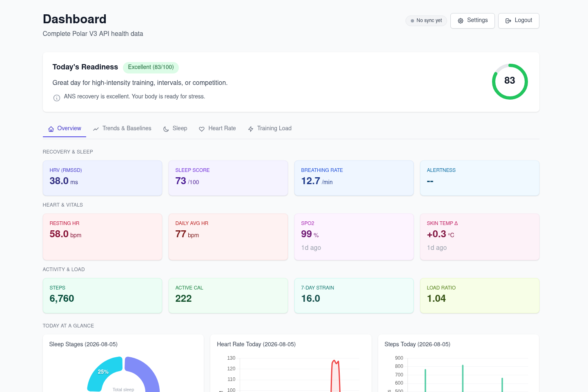This screenshot has width=588, height=392.
Task: Click 'Complete Polar V3 API health data' subtitle
Action: pos(93,34)
